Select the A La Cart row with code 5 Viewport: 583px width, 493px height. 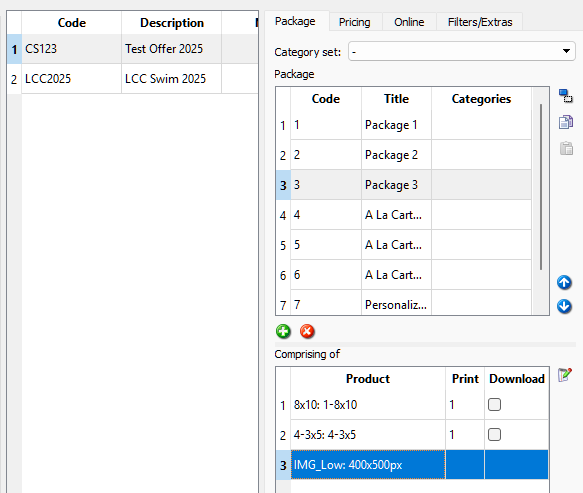[404, 245]
